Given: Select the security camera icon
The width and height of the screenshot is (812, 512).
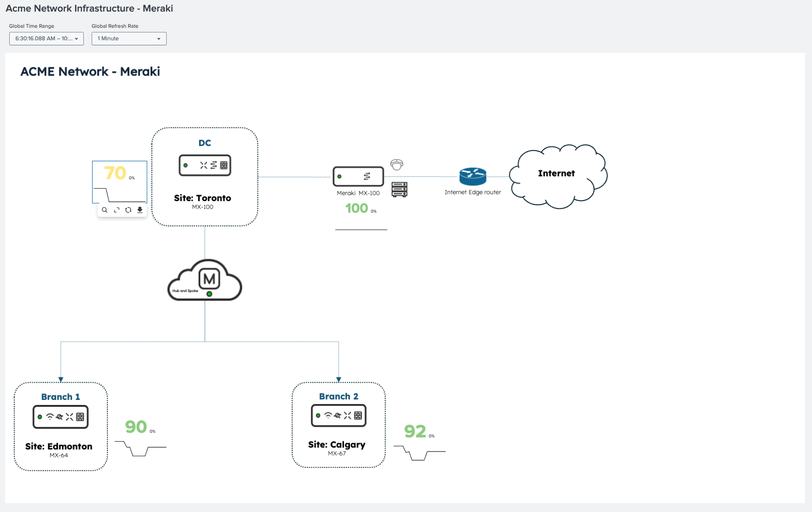Looking at the screenshot, I should [397, 164].
